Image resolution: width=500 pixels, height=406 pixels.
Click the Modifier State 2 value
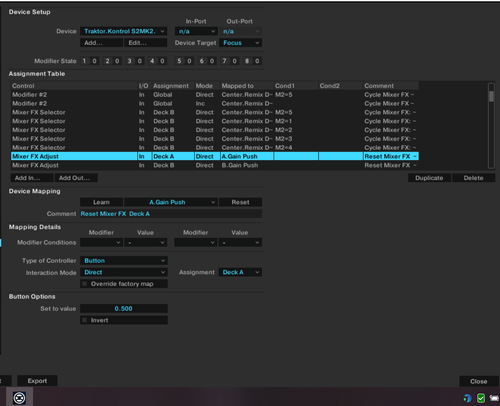coord(117,61)
